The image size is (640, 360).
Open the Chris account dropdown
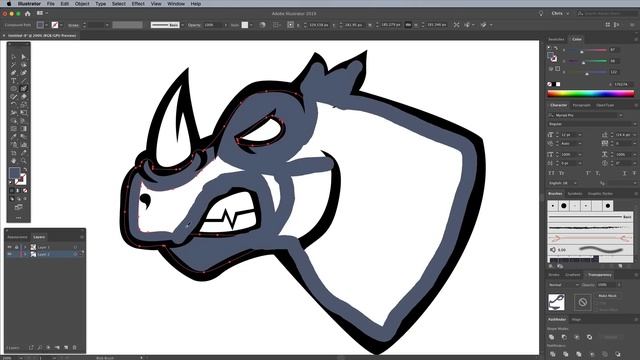click(560, 13)
